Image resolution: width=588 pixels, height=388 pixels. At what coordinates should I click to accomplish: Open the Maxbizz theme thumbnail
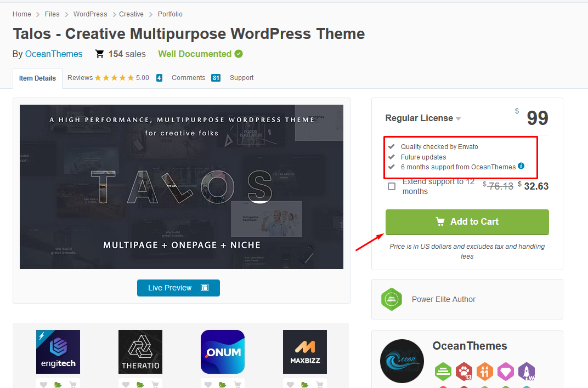coord(305,352)
